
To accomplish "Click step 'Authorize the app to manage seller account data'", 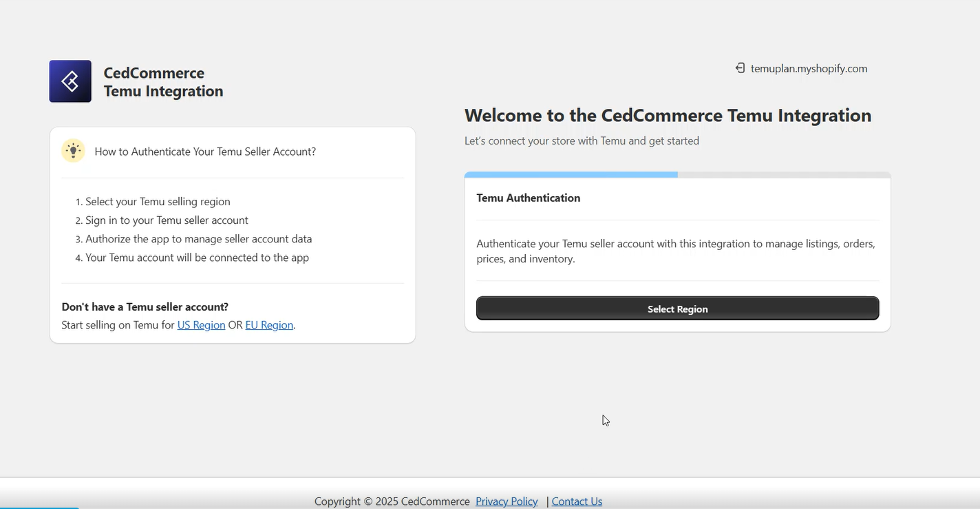I will point(198,239).
